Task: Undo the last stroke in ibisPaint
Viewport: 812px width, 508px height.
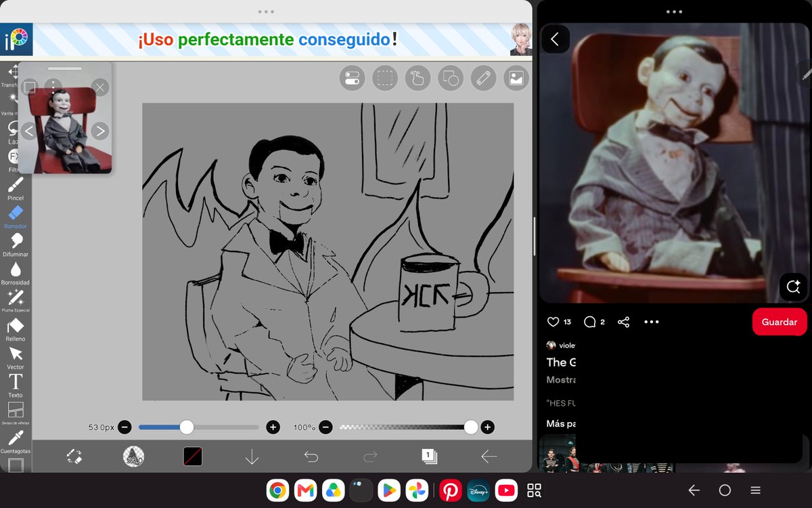Action: pyautogui.click(x=311, y=457)
